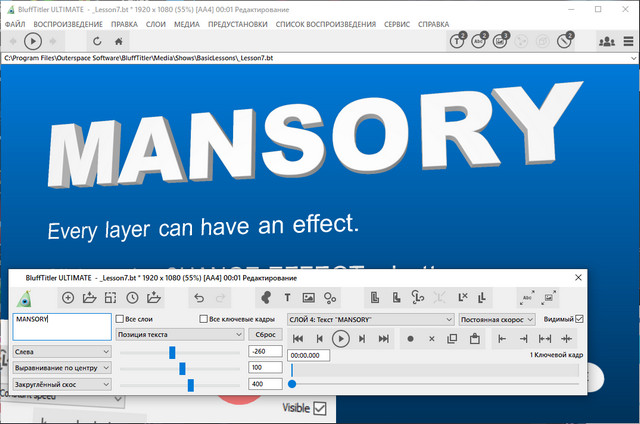Click the home icon in main toolbar
This screenshot has height=424, width=640.
(119, 41)
